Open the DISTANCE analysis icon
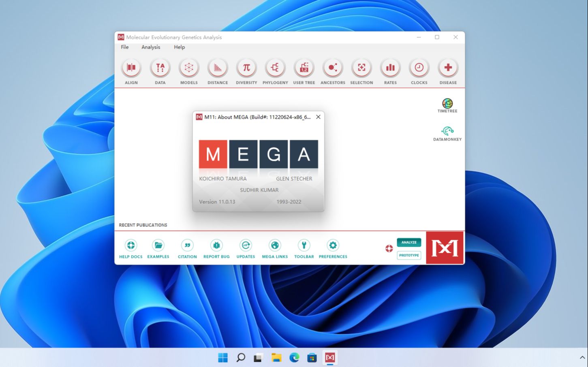 218,68
